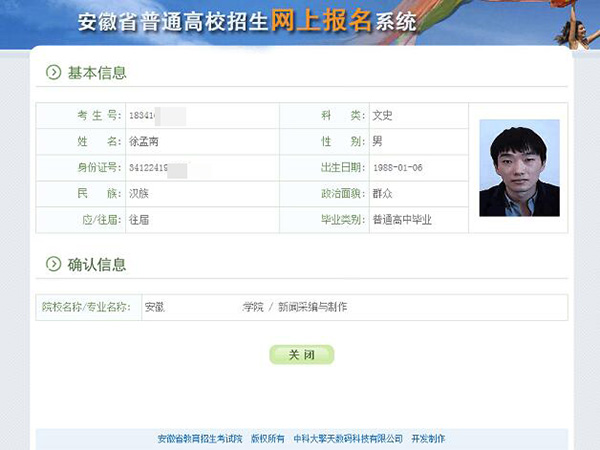Screen dimensions: 600x450
Task: Click the candidate ID photo thumbnail
Action: tap(519, 168)
